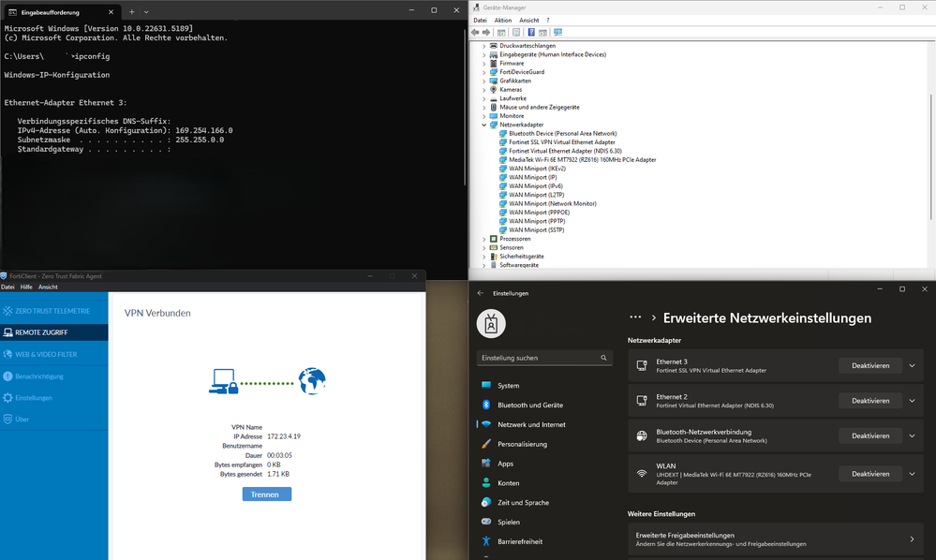Screen dimensions: 936x560
Task: Open the Hilfe menu in FortiClient
Action: click(26, 287)
